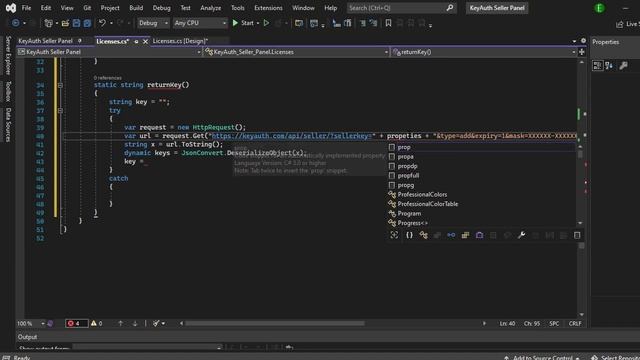Click the go to previous issue up arrow
Screen dimensions: 640x360
120,323
